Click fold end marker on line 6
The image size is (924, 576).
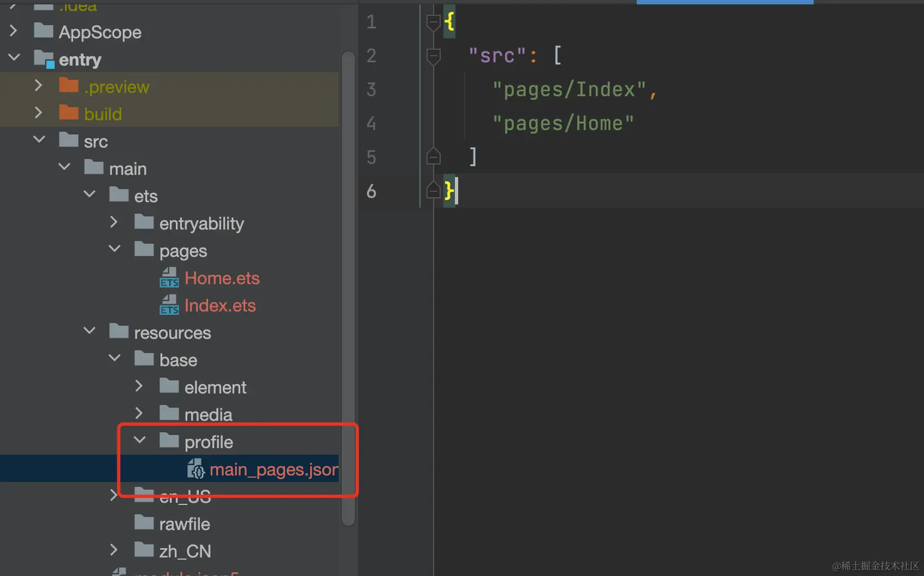[x=433, y=190]
